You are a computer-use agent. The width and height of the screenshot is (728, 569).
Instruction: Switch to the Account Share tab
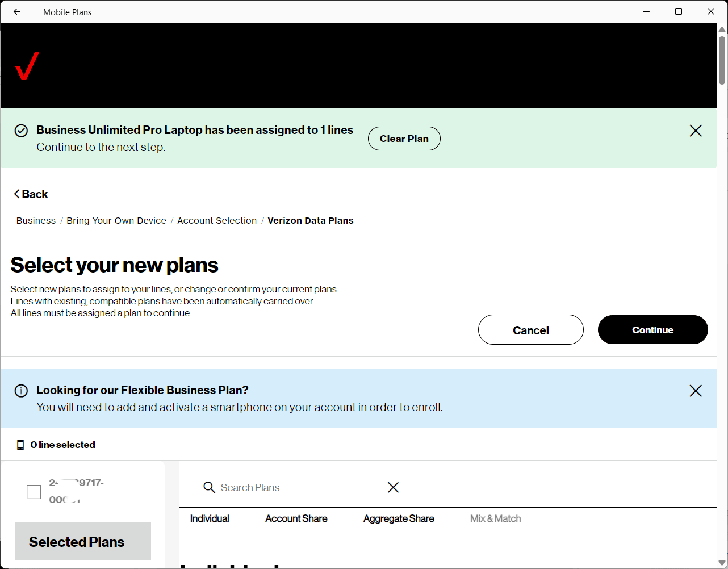[x=296, y=518]
